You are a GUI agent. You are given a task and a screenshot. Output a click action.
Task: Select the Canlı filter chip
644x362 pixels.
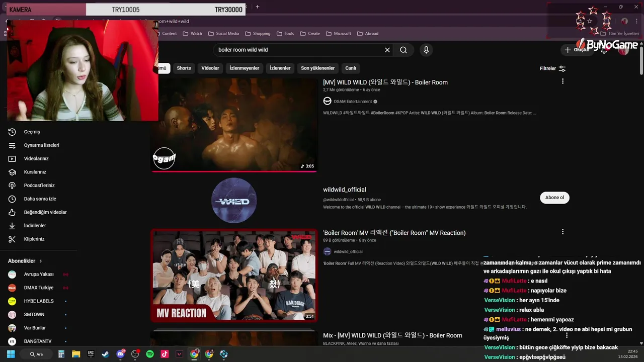tap(351, 68)
